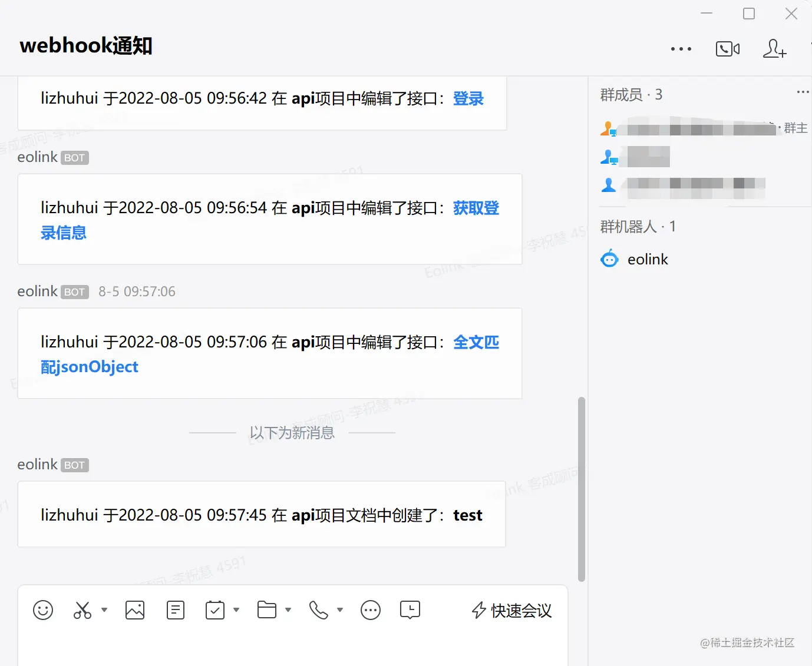Click the eolink robot icon in the sidebar
Screen dimensions: 812x666
[x=609, y=259]
